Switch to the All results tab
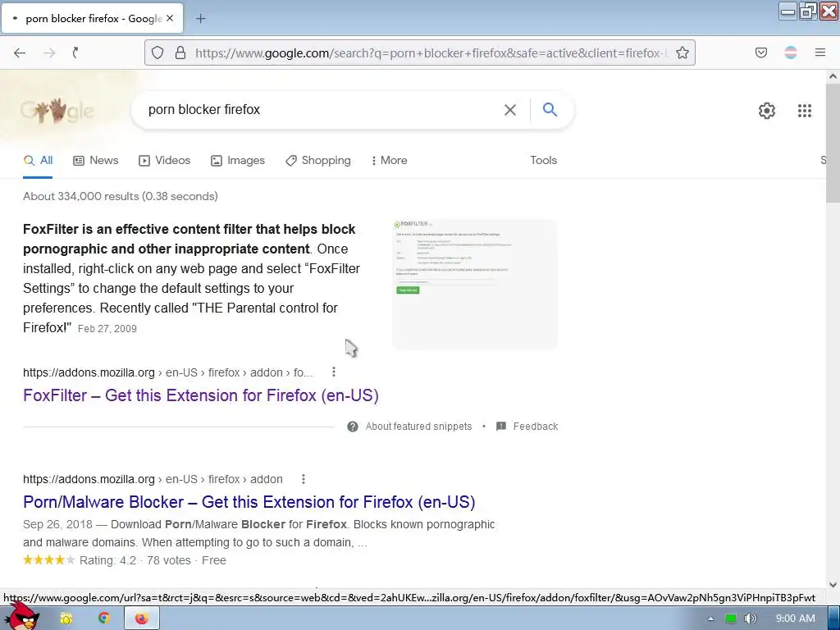Image resolution: width=840 pixels, height=630 pixels. 38,160
